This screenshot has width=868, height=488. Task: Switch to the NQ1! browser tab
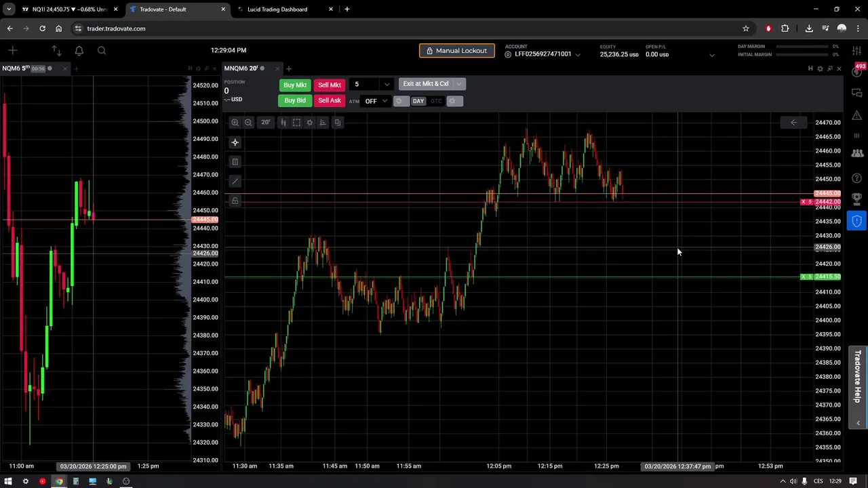[70, 9]
